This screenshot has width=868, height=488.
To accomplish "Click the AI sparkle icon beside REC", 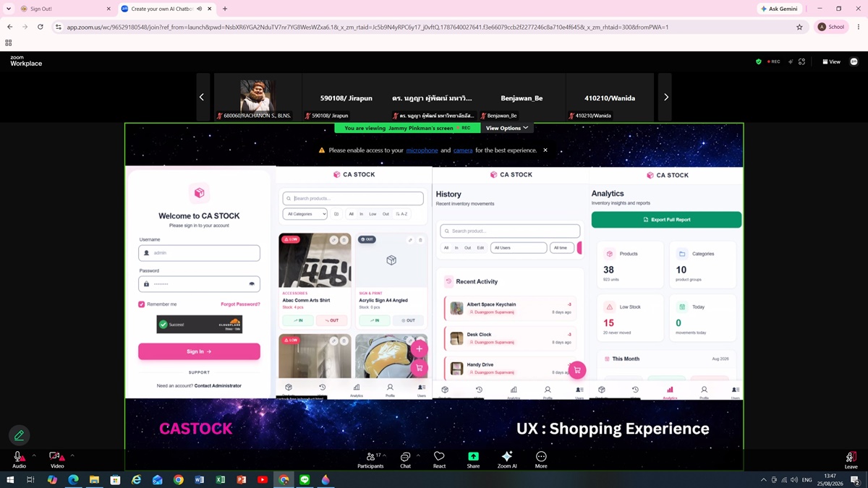I will point(790,61).
